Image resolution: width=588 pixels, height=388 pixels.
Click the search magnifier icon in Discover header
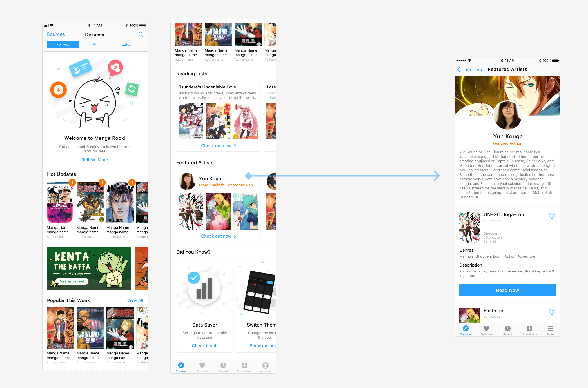click(x=141, y=34)
